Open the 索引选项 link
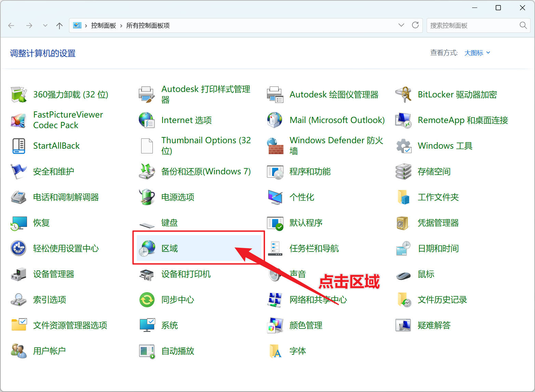535x392 pixels. 50,300
